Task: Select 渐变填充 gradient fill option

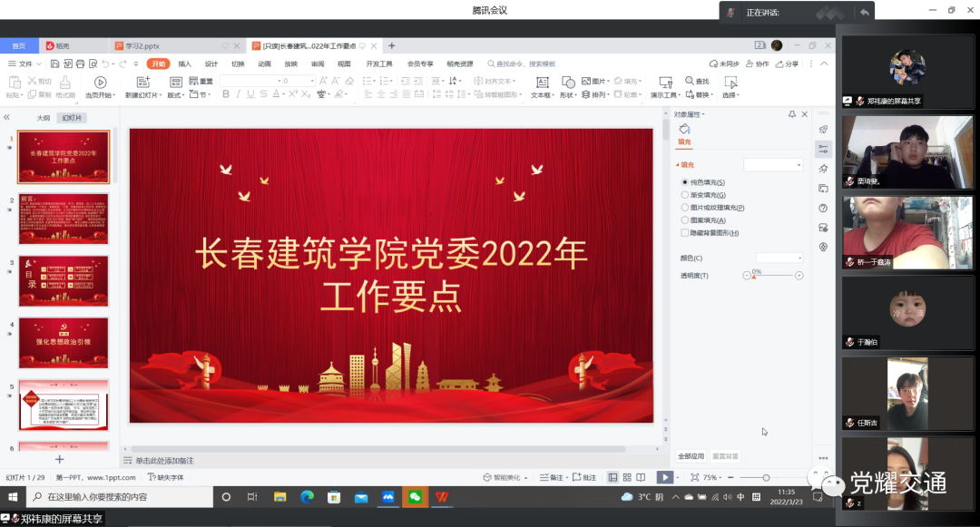Action: pos(685,195)
